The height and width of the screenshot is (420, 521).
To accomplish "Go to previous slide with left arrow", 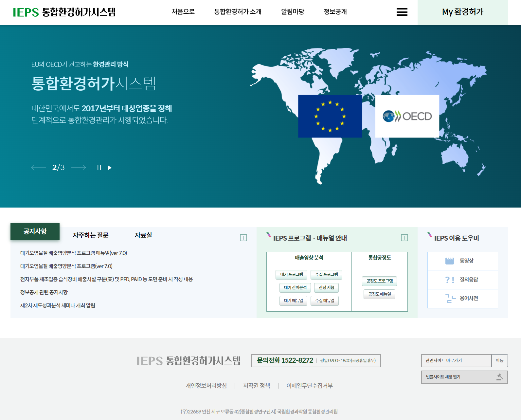I will 38,168.
